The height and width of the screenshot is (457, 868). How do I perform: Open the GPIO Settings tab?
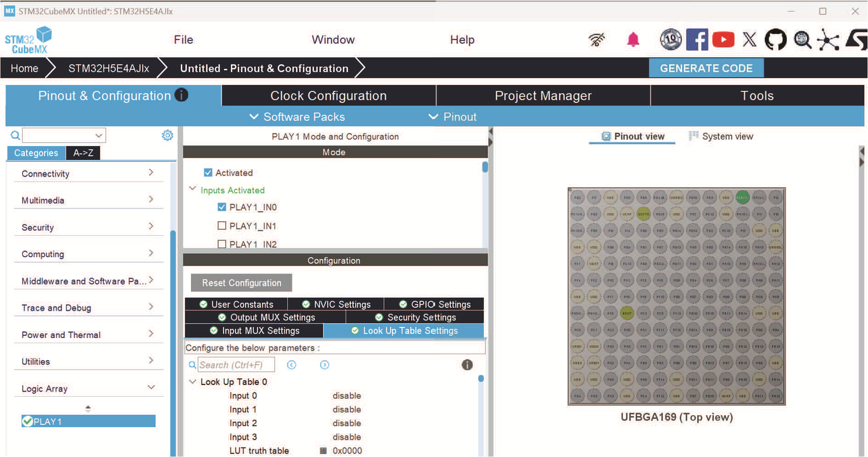coord(434,304)
